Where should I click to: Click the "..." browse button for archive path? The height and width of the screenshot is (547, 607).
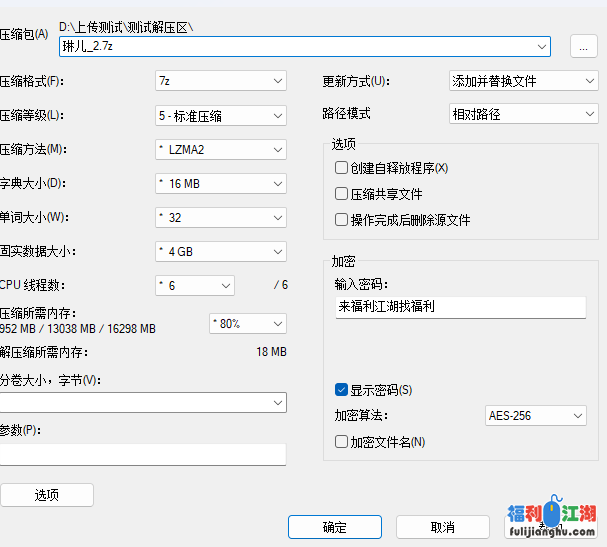(583, 47)
